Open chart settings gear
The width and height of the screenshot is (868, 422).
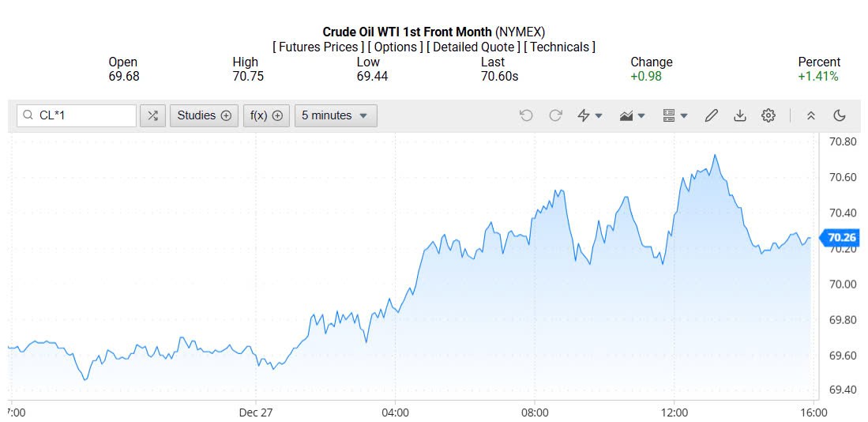click(768, 115)
